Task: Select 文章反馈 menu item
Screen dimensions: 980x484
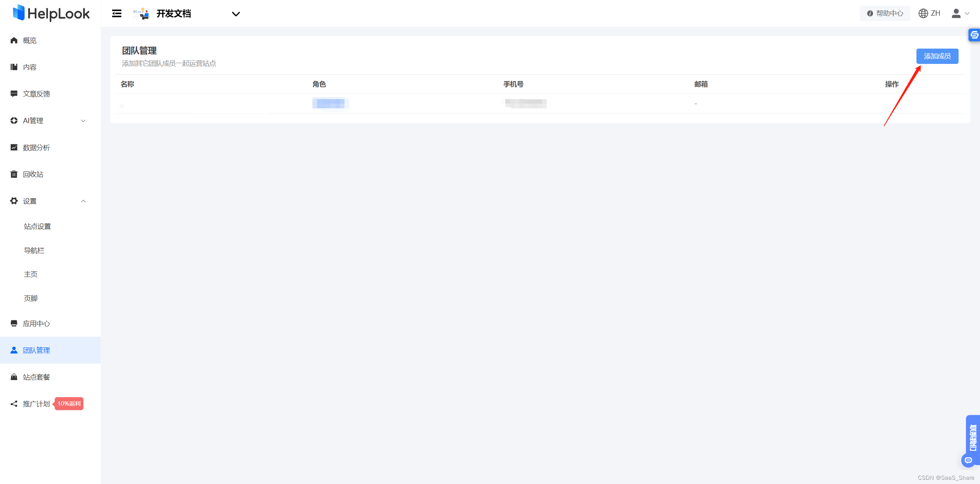Action: (36, 94)
